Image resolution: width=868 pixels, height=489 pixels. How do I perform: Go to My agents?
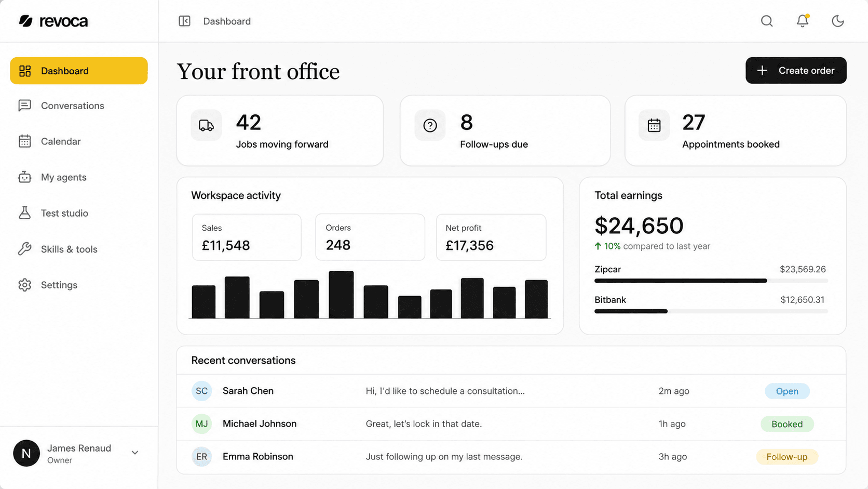79,177
